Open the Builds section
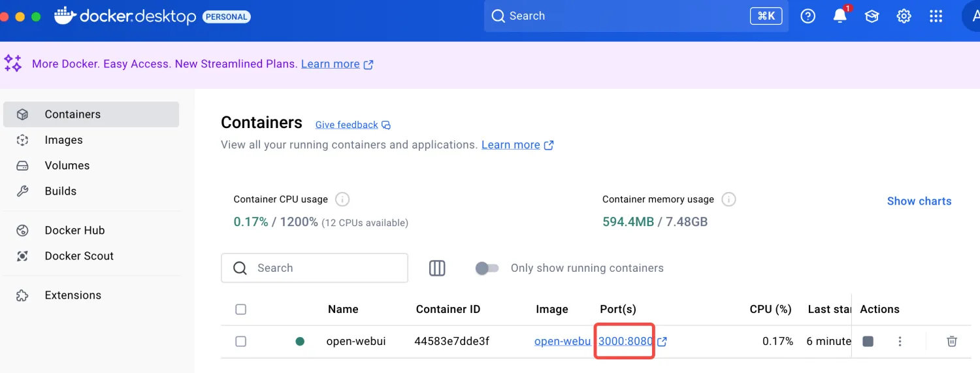The height and width of the screenshot is (373, 980). pyautogui.click(x=91, y=191)
